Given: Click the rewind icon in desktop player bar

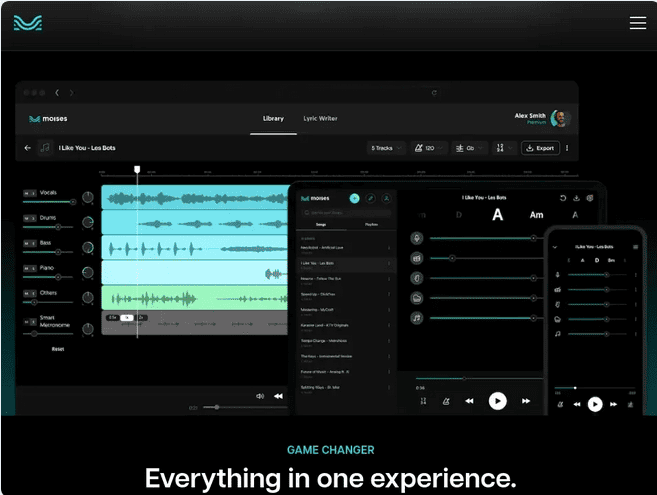Looking at the screenshot, I should click(278, 396).
